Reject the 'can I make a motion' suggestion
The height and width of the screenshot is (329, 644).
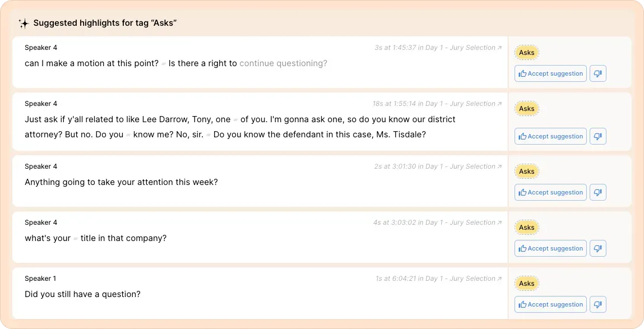point(597,73)
